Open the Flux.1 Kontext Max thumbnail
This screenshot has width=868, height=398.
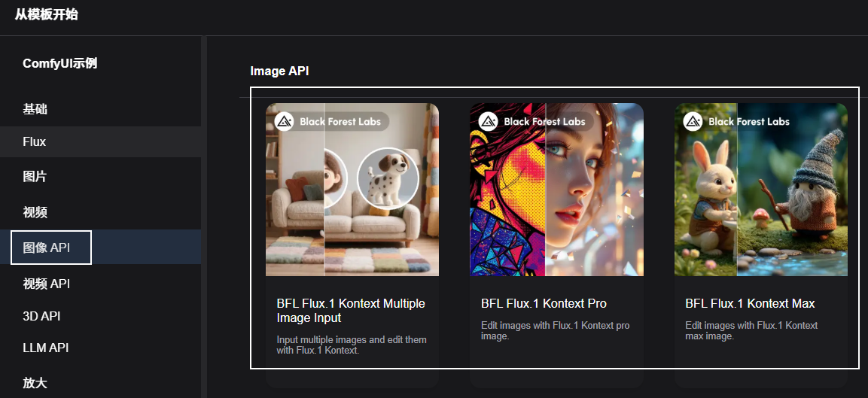(x=760, y=190)
